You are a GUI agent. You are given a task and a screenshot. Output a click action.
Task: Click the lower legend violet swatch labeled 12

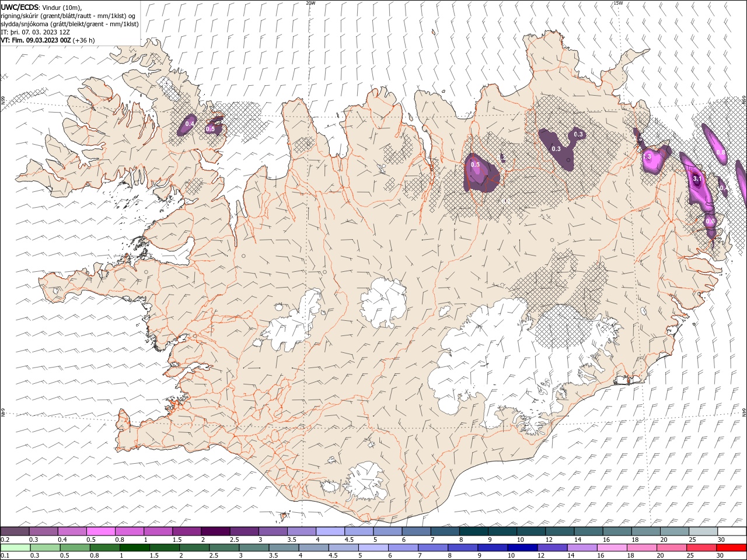click(x=552, y=548)
